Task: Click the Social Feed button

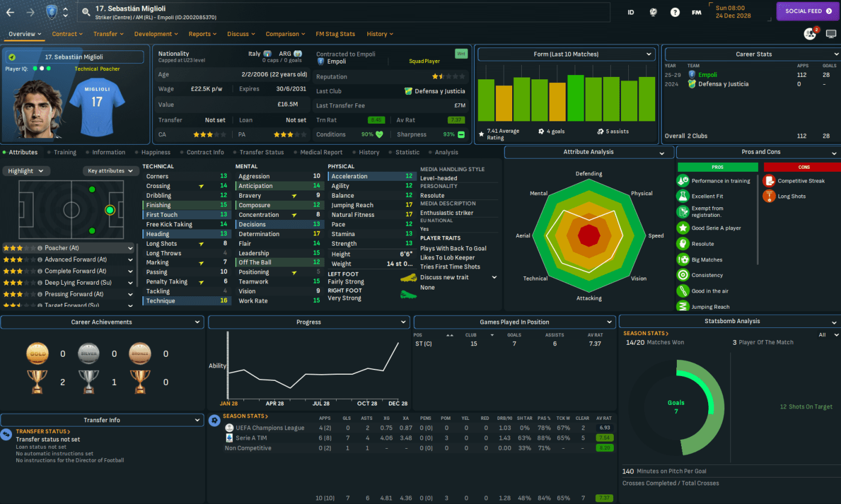Action: coord(807,11)
